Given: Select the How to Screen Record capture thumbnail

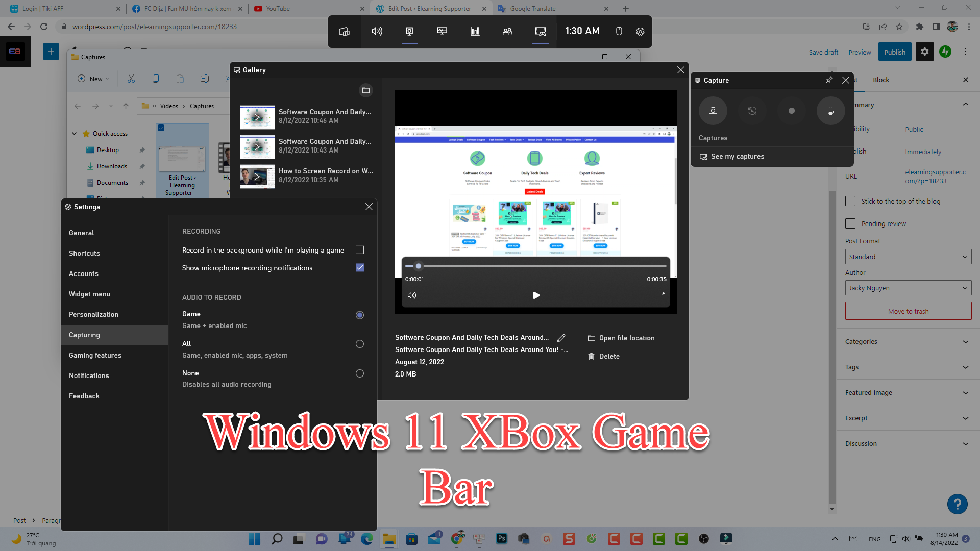Looking at the screenshot, I should (x=257, y=177).
